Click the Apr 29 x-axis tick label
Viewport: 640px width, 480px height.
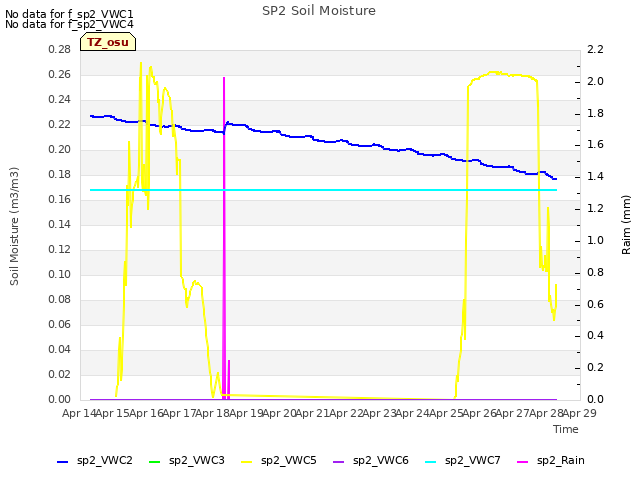(x=580, y=413)
